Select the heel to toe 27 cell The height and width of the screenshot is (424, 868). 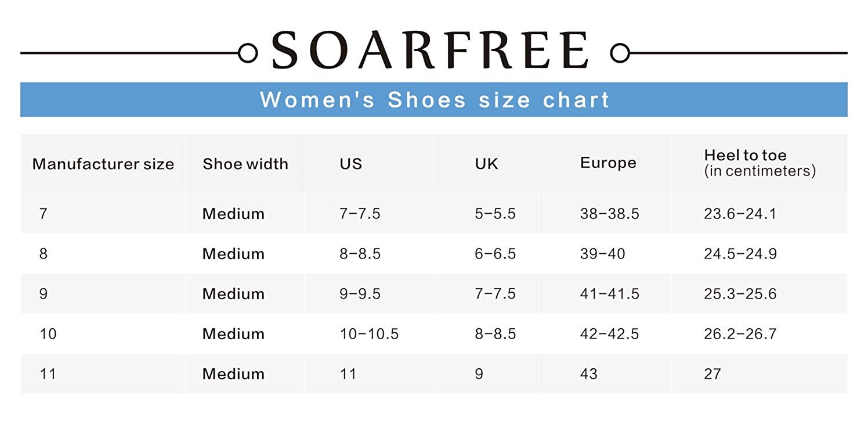point(713,373)
